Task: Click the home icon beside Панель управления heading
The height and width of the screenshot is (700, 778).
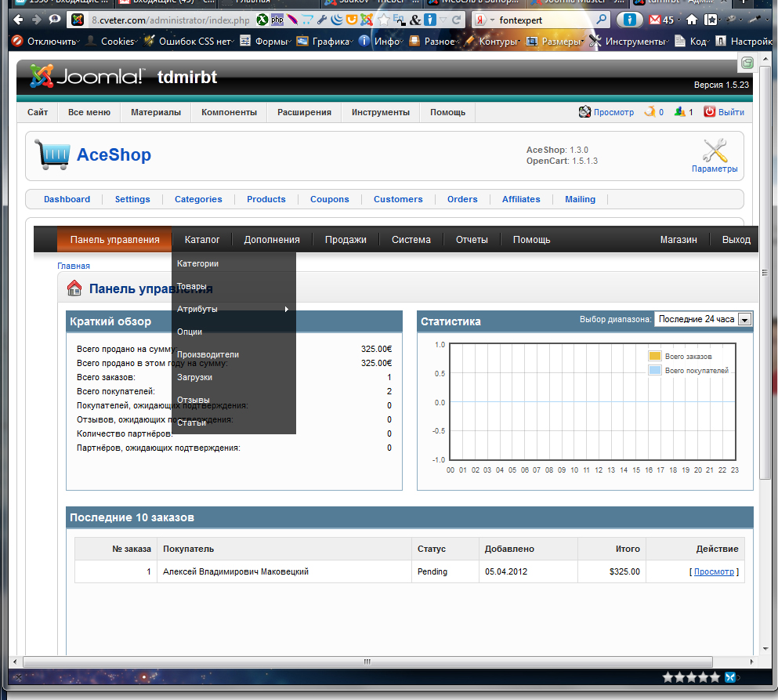Action: tap(74, 288)
